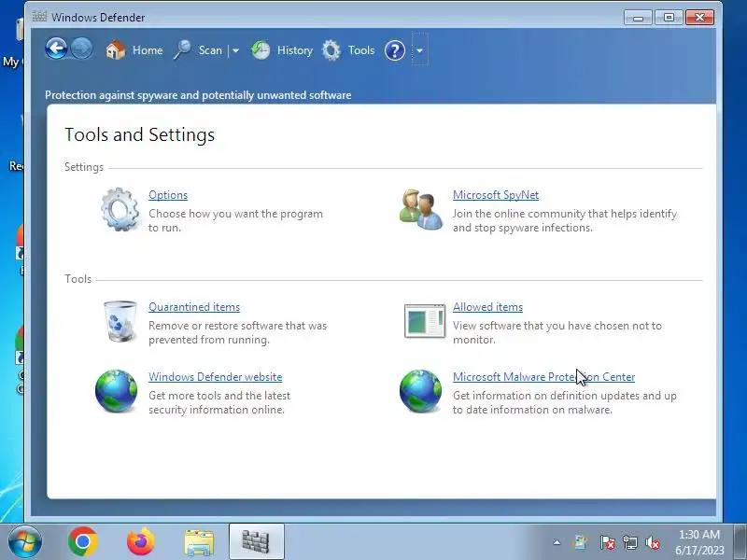Click the Quarantined items recycle bin icon

[x=120, y=321]
